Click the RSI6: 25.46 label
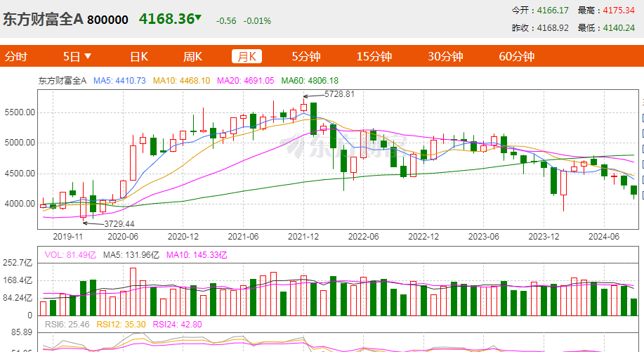 coord(67,325)
